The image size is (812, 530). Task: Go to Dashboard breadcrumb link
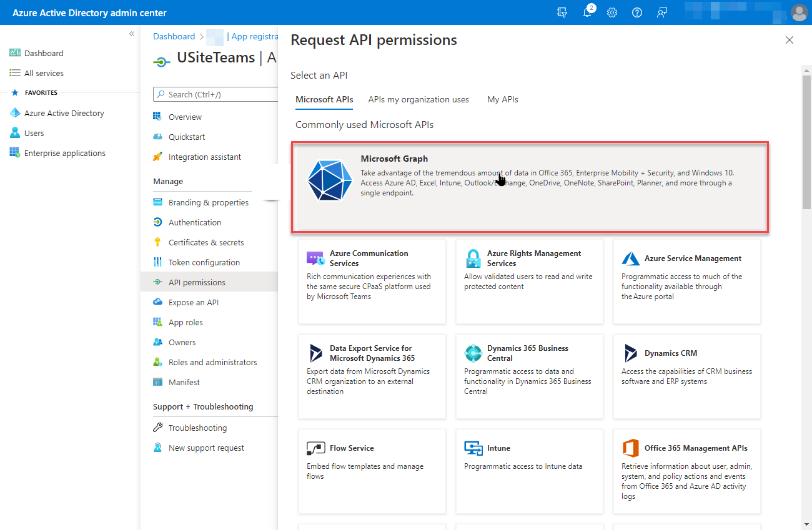tap(174, 36)
